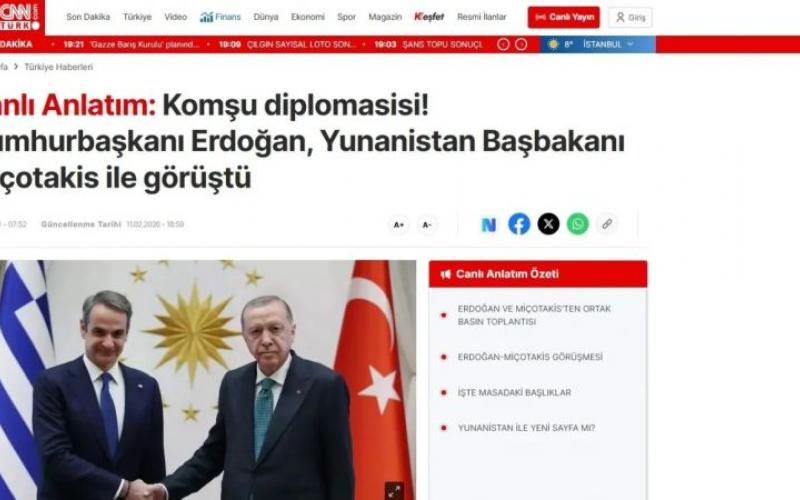Screen dimensions: 800x500
Task: Open the Finans menu item
Action: coord(220,17)
